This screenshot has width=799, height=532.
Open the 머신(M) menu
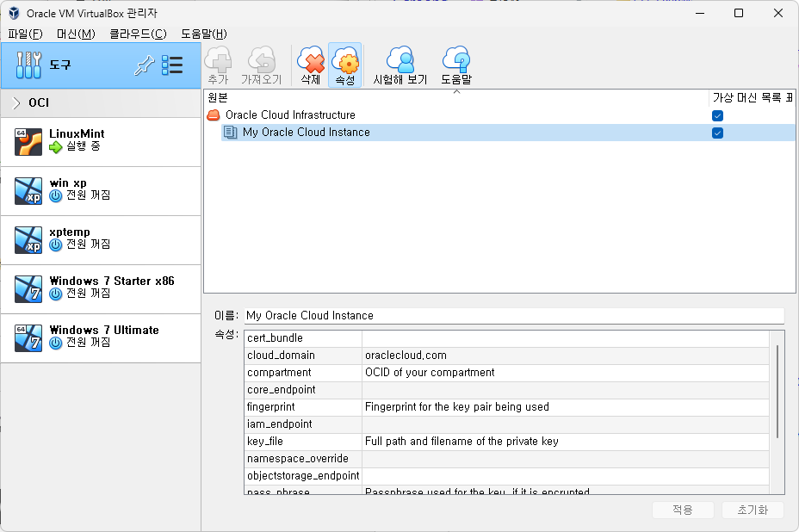pos(76,34)
